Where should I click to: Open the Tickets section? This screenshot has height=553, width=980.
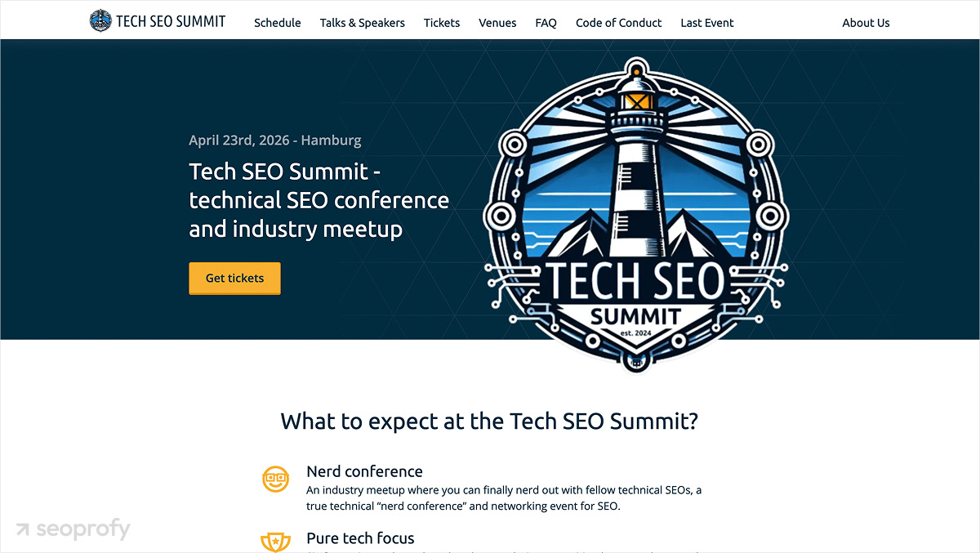click(x=441, y=23)
